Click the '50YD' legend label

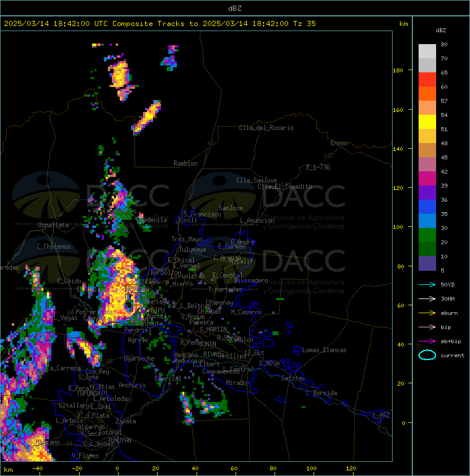pyautogui.click(x=447, y=285)
